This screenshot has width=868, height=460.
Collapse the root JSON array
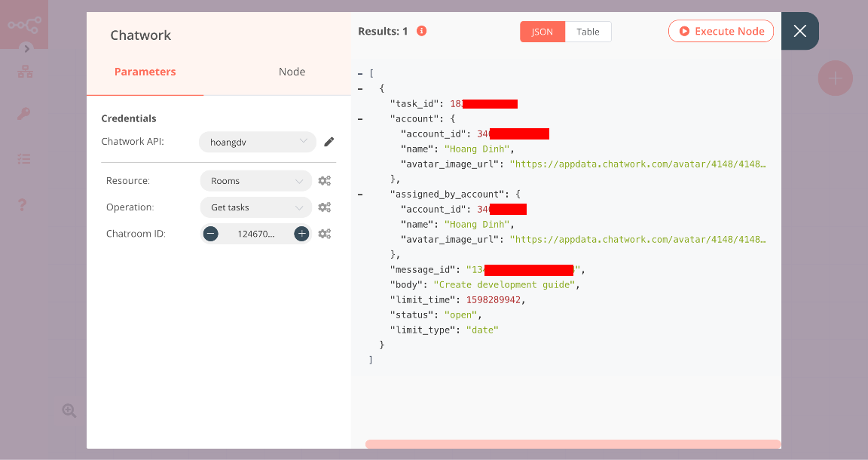coord(360,74)
